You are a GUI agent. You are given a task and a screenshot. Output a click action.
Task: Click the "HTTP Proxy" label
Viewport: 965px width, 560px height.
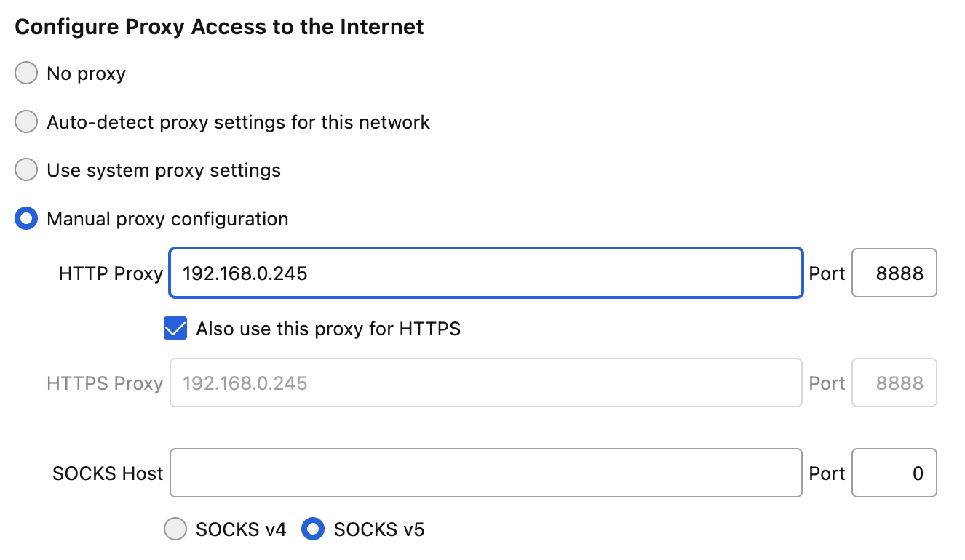(x=110, y=273)
